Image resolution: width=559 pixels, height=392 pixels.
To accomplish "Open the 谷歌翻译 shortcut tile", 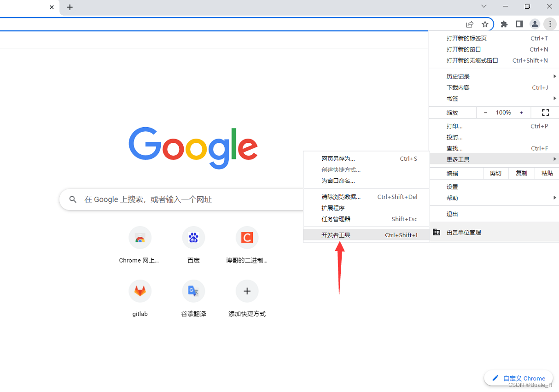I will [x=193, y=298].
